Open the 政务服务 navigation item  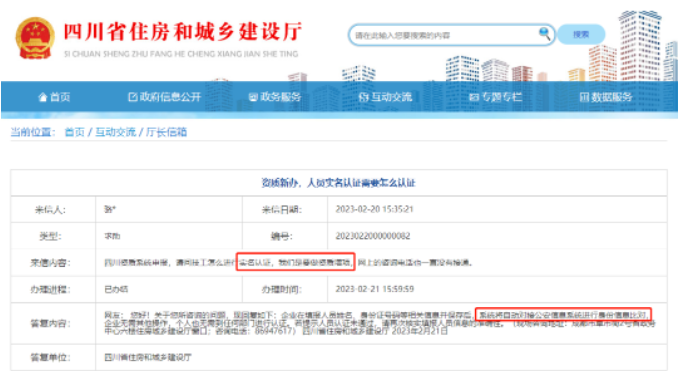tap(275, 97)
